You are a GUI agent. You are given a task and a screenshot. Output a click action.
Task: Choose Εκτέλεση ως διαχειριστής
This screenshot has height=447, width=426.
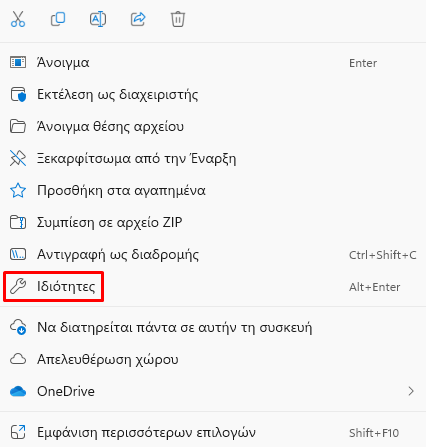(213, 95)
